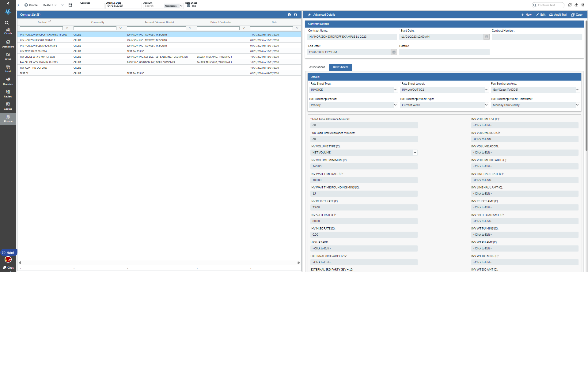The image size is (588, 383).
Task: Click the Contract column filter funnel icon
Action: 67,28
